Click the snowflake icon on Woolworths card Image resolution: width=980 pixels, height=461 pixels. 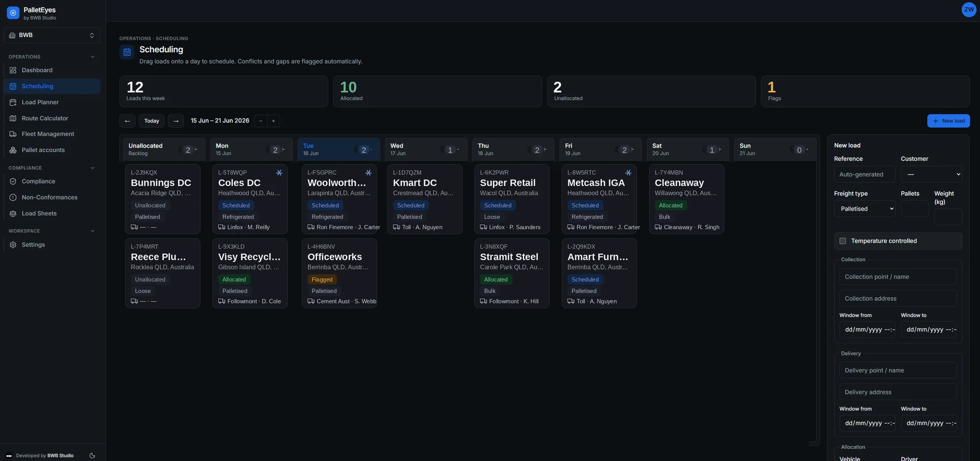pyautogui.click(x=368, y=173)
